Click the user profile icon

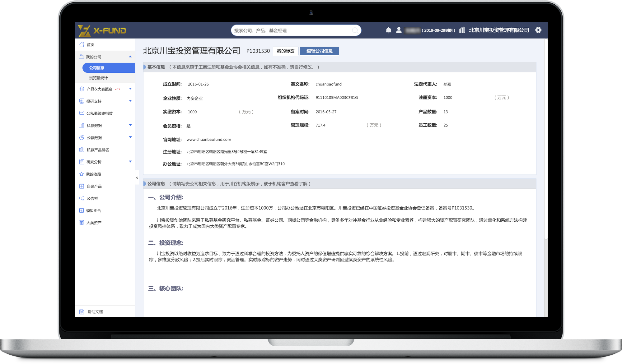click(x=399, y=30)
